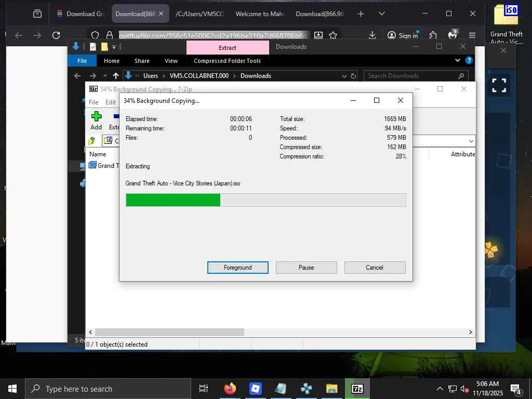Go back in Firefox
532x399 pixels.
pos(19,35)
